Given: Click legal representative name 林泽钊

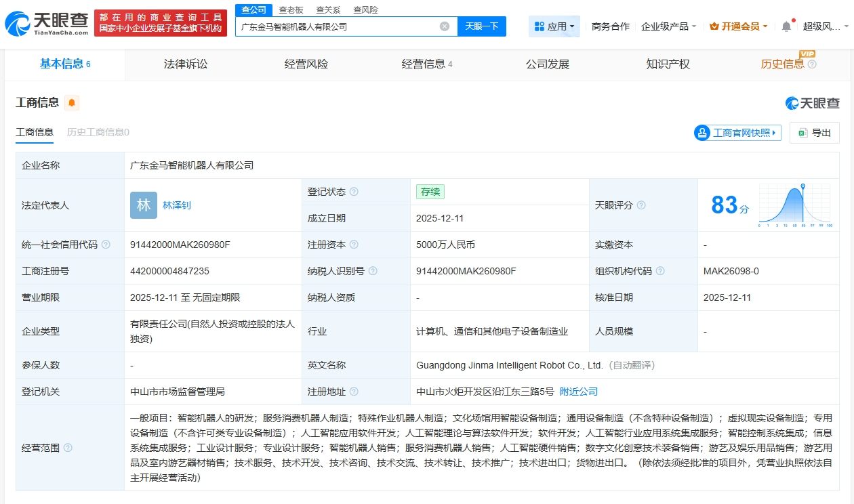Looking at the screenshot, I should [x=177, y=205].
